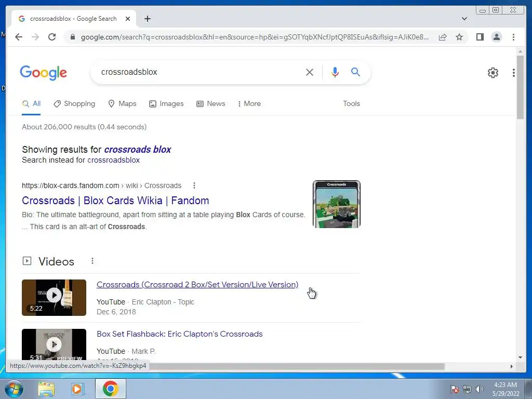Click the Crossroads card thumbnail image
Image resolution: width=532 pixels, height=399 pixels.
click(x=336, y=204)
